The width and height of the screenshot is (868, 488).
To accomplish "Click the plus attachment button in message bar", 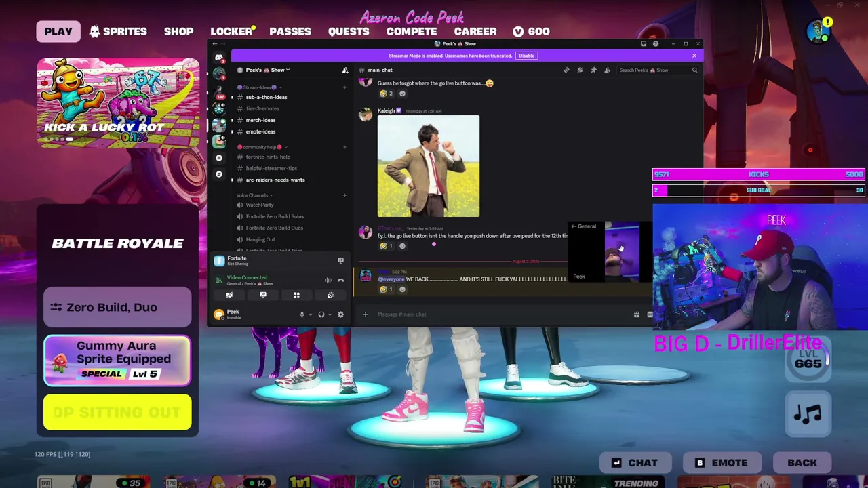I will coord(365,314).
